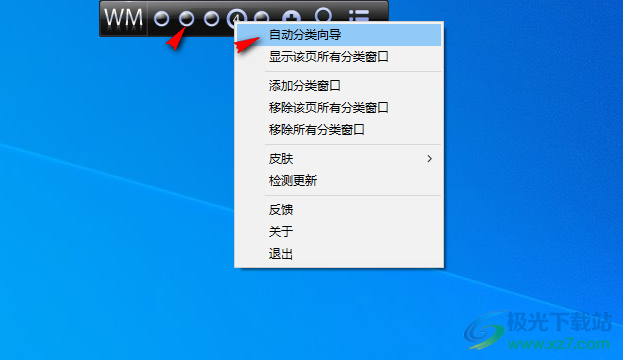
Task: Select page 4 circle on toolbar
Action: (236, 18)
